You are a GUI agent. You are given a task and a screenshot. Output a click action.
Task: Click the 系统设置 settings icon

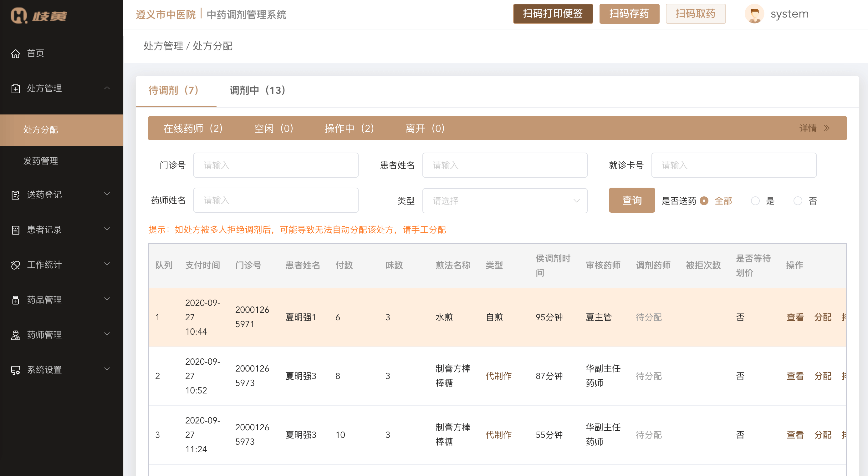click(x=16, y=370)
